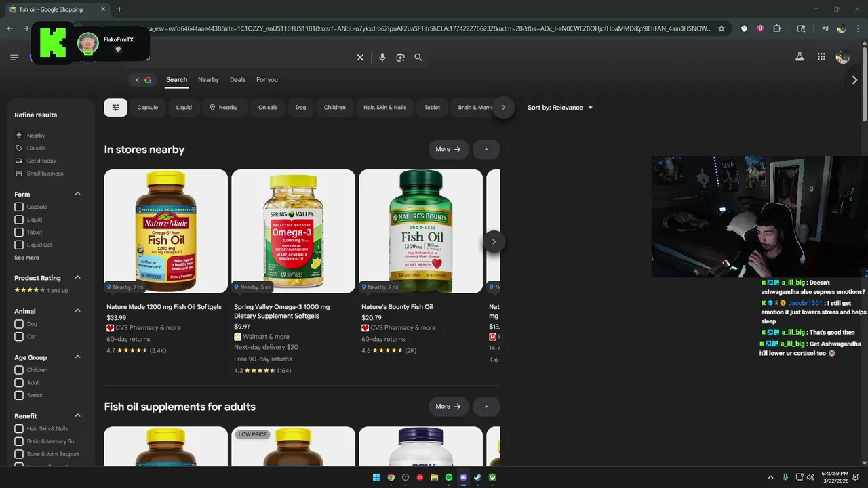Open the all filters sliders button
Viewport: 868px width, 488px height.
point(115,107)
